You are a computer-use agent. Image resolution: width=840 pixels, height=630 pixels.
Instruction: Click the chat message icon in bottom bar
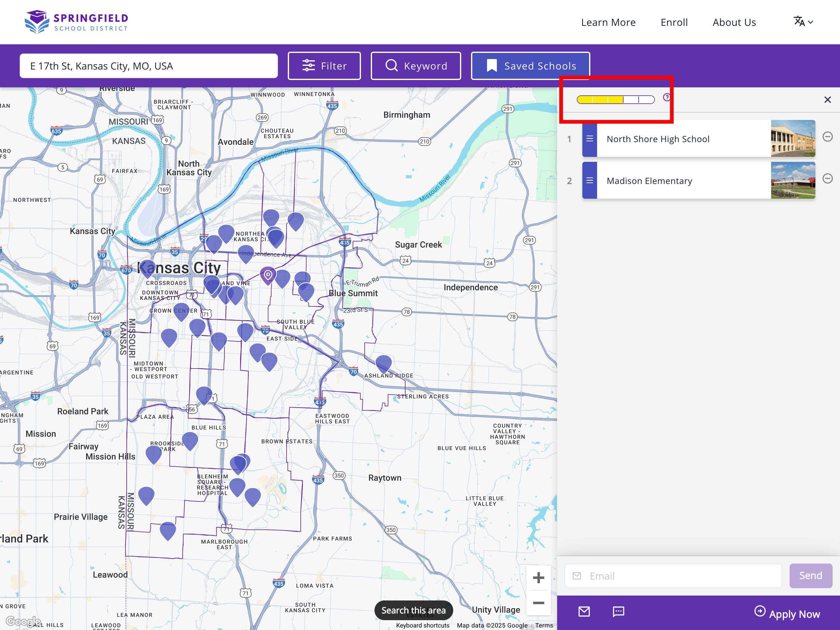click(x=618, y=611)
